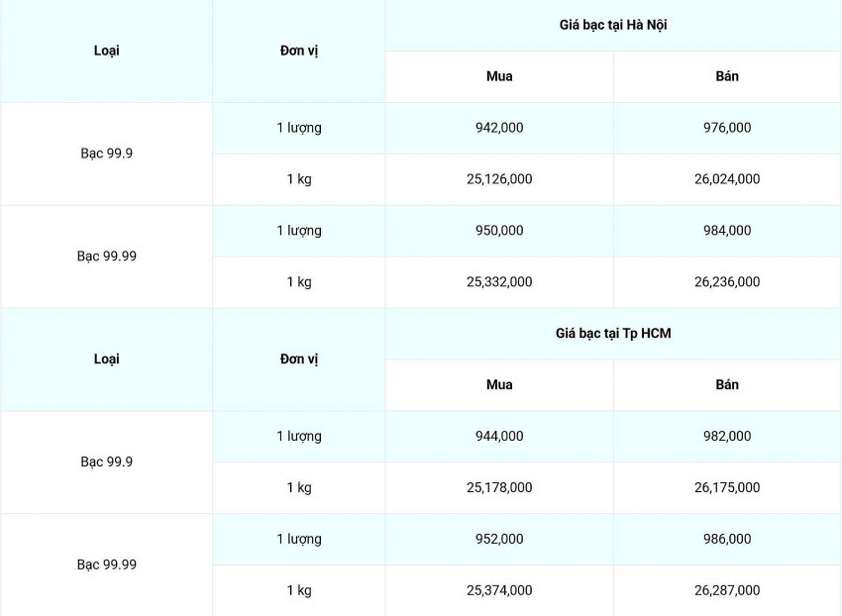Click the 26,287,000 price cell
Viewport: 842px width, 616px height.
pyautogui.click(x=727, y=590)
